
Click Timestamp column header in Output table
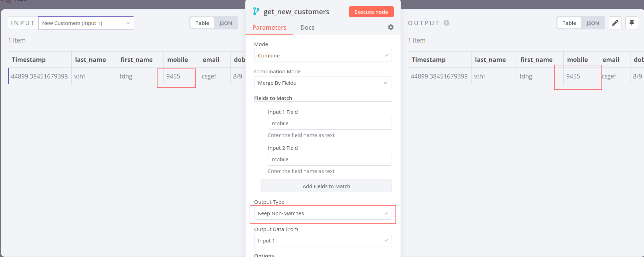(440, 59)
